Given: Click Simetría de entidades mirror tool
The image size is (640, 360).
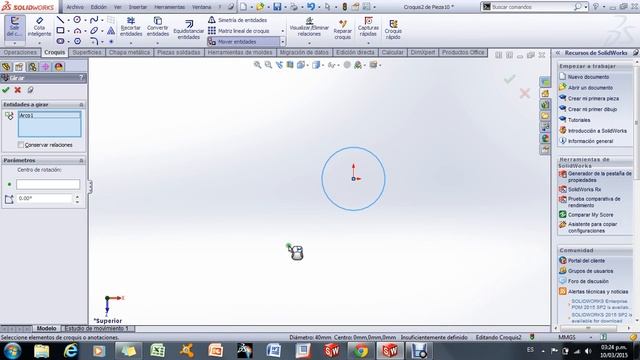Looking at the screenshot, I should point(238,20).
